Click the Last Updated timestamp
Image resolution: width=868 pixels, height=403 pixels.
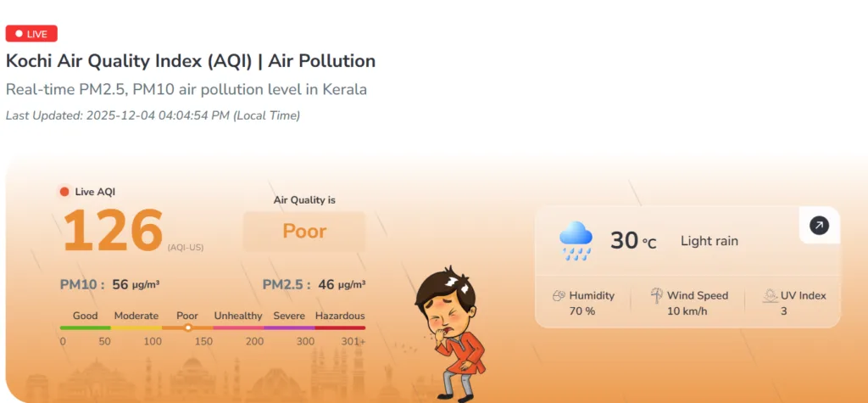(153, 115)
